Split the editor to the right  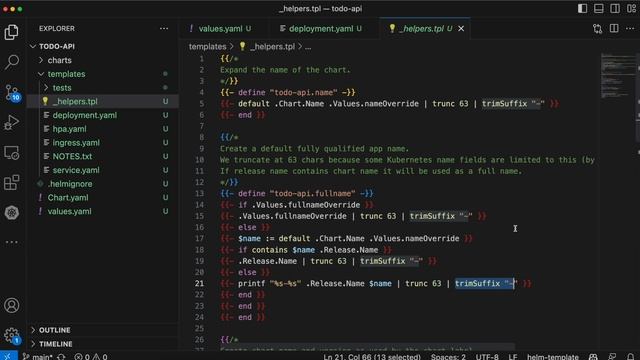(614, 29)
